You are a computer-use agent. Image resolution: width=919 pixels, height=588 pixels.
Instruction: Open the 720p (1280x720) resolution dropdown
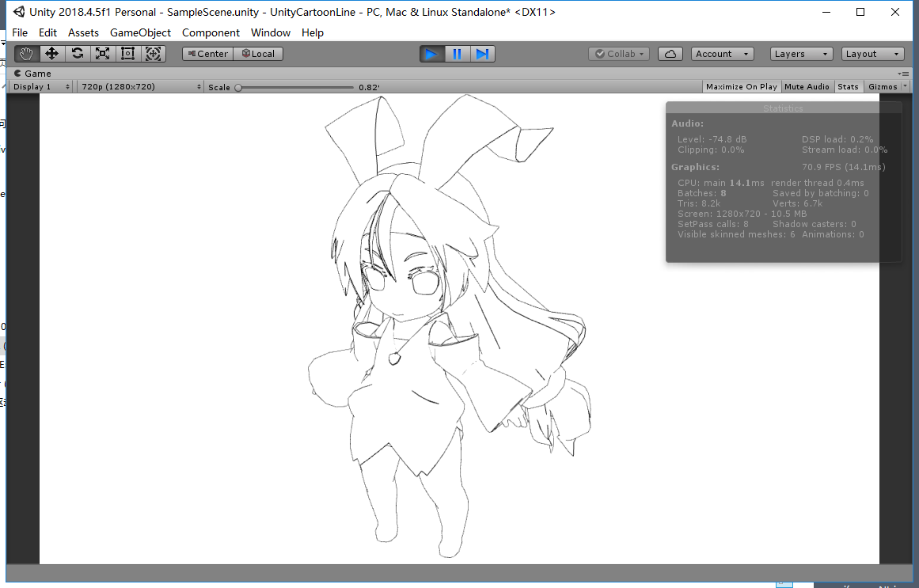pos(141,87)
